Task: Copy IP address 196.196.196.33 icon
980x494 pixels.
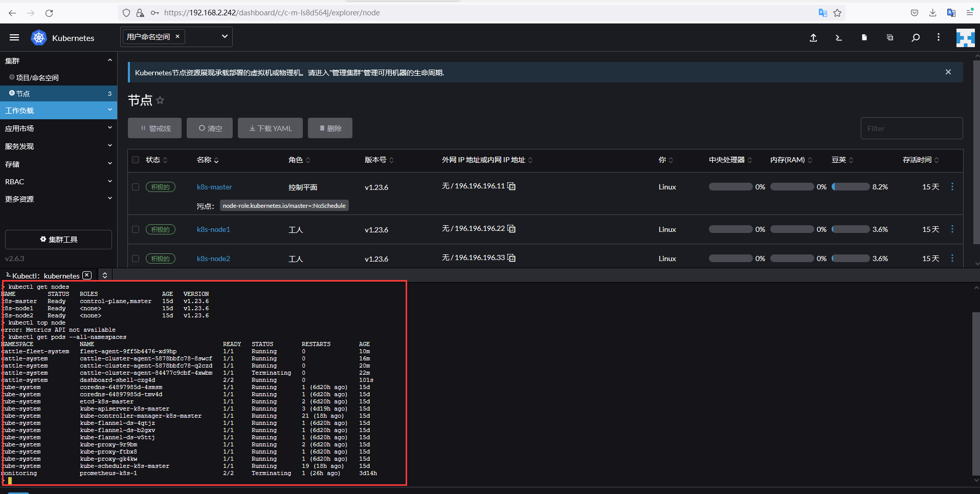Action: 511,258
